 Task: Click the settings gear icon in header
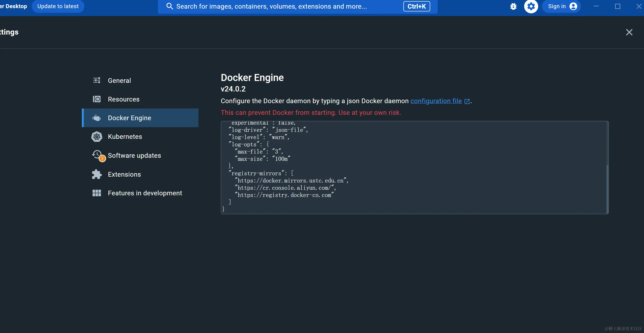[531, 6]
